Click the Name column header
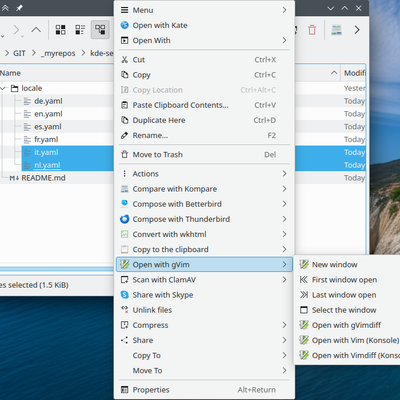The height and width of the screenshot is (400, 400). [10, 73]
